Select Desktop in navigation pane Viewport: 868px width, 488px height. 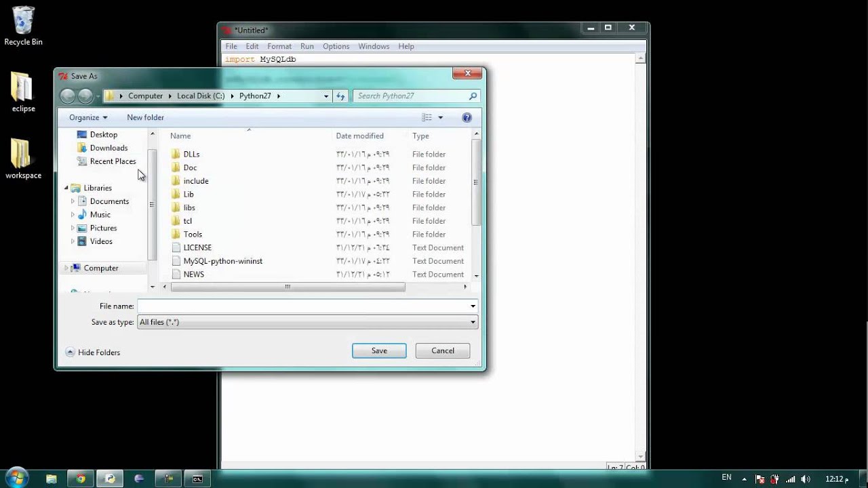[104, 134]
